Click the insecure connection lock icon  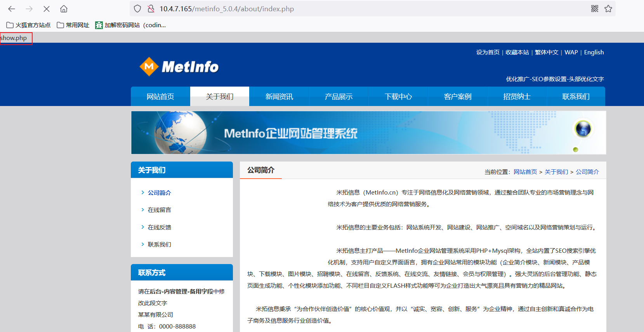[x=151, y=9]
